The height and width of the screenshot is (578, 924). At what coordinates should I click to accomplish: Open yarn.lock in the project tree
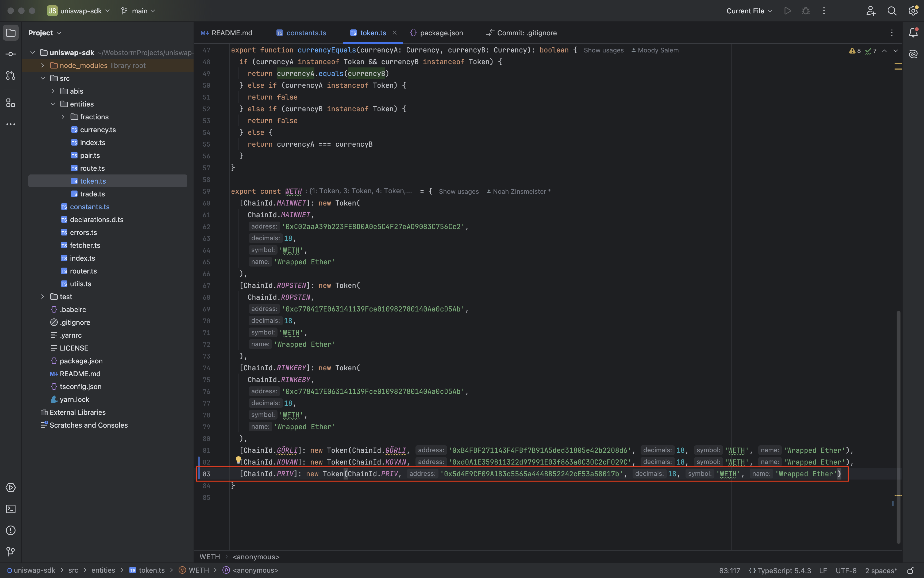(x=74, y=400)
